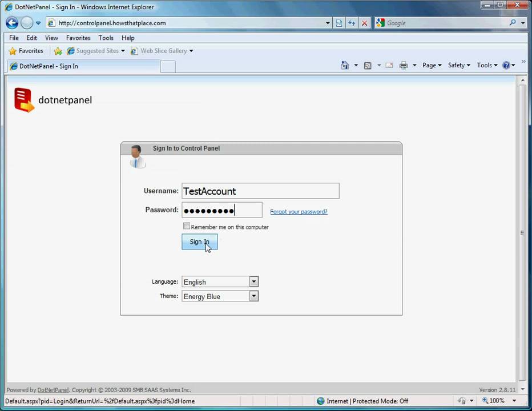Click the command bar overflow chevron
Screen dimensions: 532x411
pyautogui.click(x=523, y=62)
